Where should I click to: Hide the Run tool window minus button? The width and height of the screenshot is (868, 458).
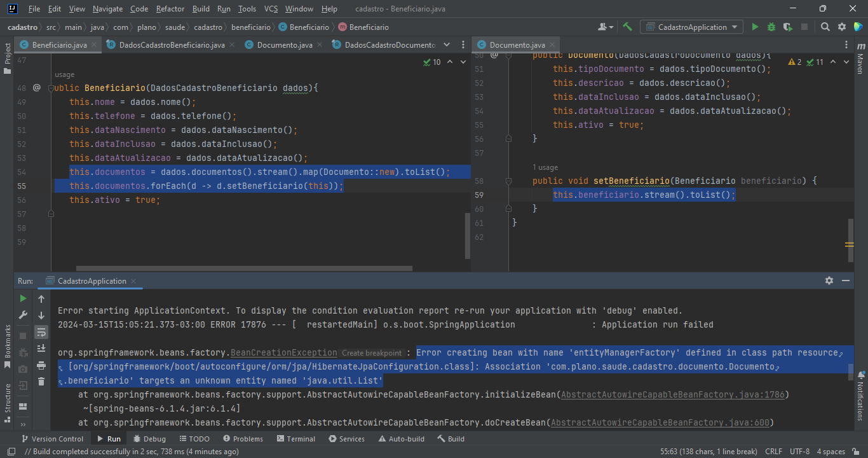(846, 281)
